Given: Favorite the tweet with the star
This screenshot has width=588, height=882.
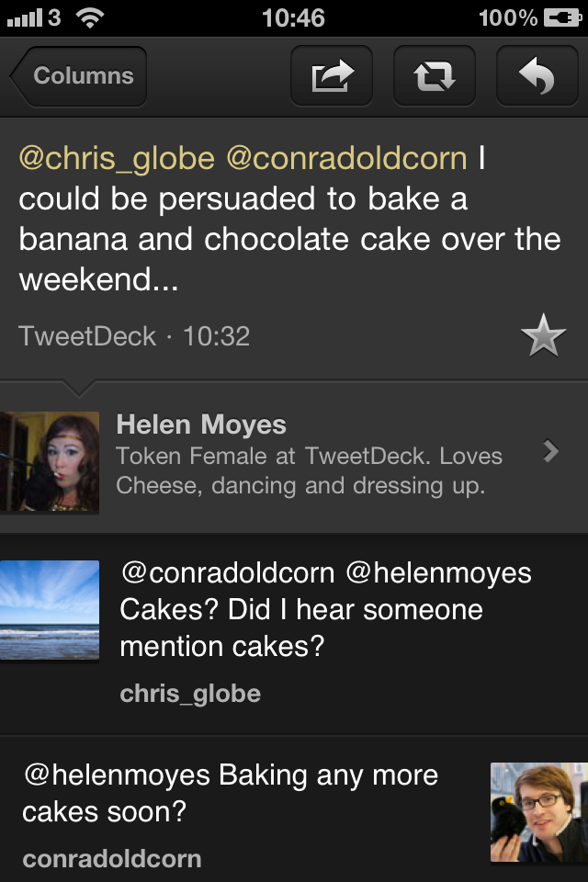Looking at the screenshot, I should pos(543,337).
